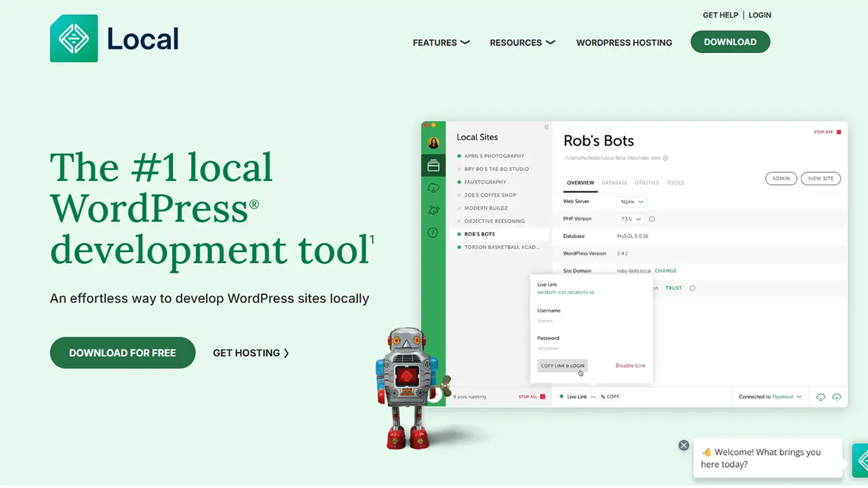Click the grey dot beside Modern Buildz
Image resolution: width=868 pixels, height=488 pixels.
click(x=459, y=208)
